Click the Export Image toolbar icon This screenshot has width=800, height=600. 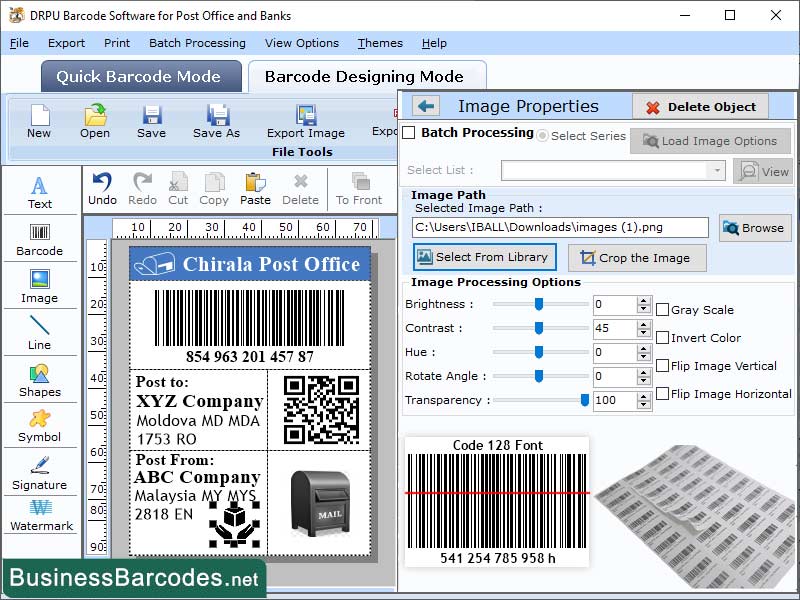305,118
